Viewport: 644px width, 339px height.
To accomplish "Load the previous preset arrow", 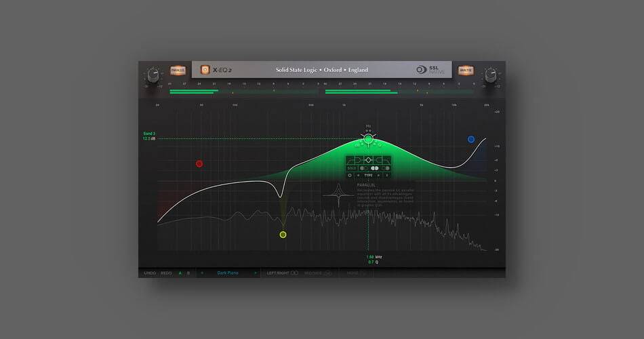I will [202, 273].
